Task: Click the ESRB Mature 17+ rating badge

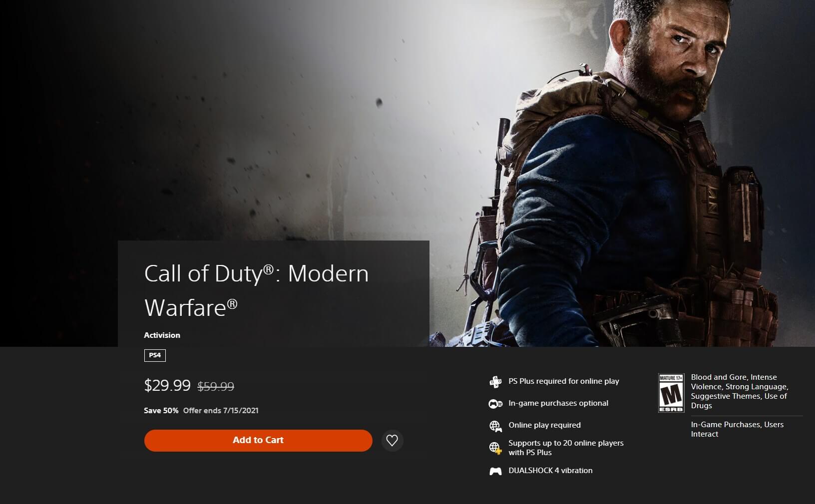Action: point(671,393)
